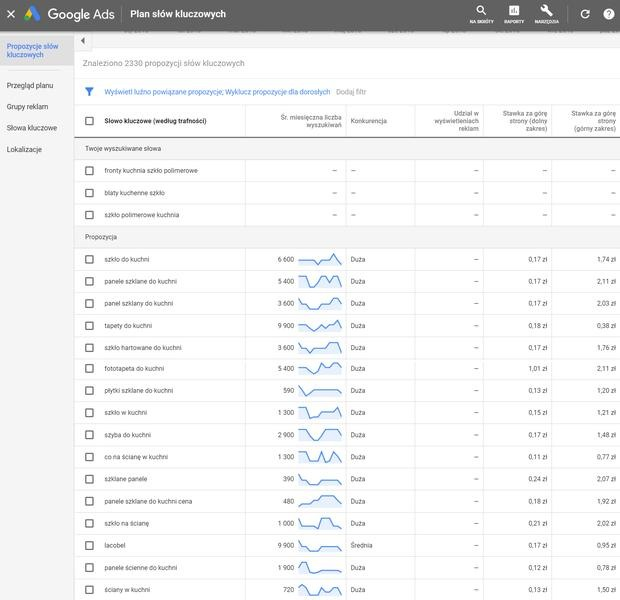Tick the szkło na ścianę checkbox
Screen dimensions: 620x600
[89, 524]
